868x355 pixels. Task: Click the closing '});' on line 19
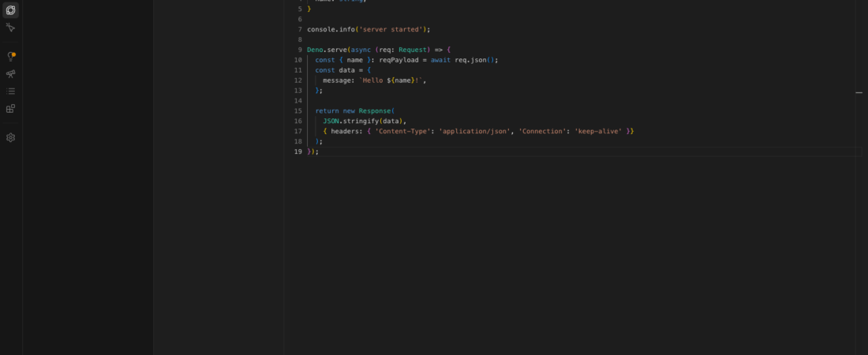[x=313, y=151]
